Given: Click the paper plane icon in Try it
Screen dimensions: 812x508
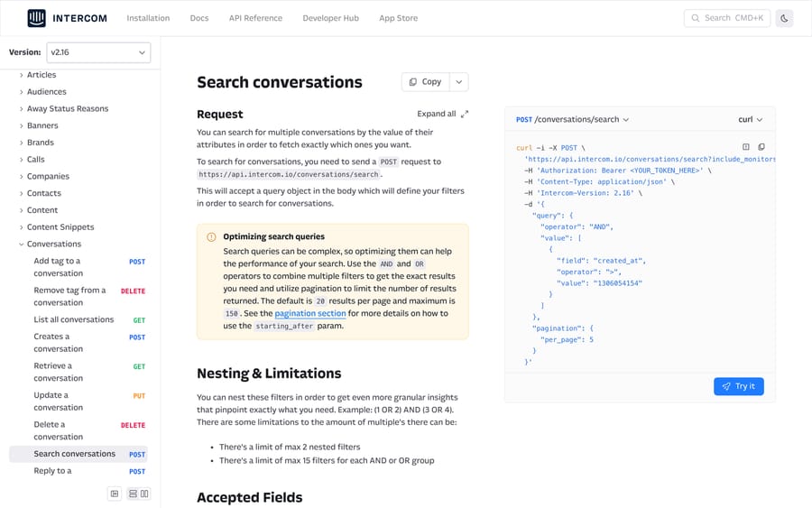Looking at the screenshot, I should 726,386.
